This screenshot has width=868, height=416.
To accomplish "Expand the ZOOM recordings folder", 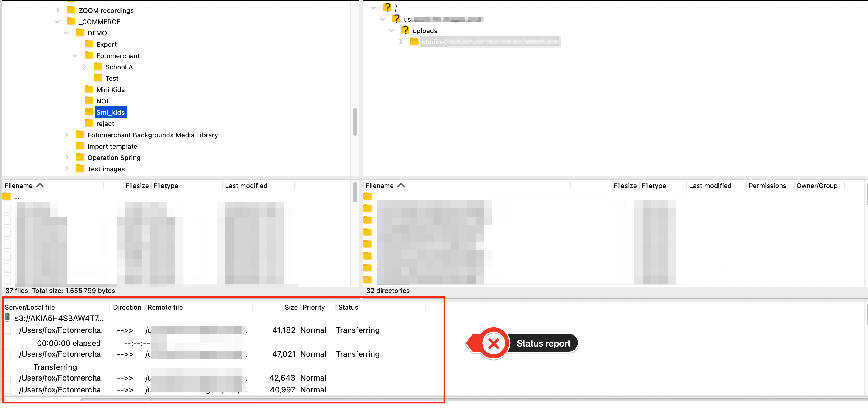I will tap(57, 10).
